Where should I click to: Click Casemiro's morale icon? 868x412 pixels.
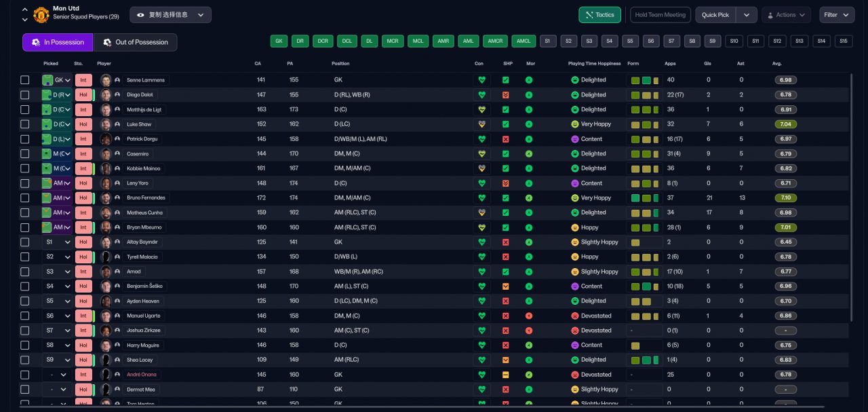point(529,154)
